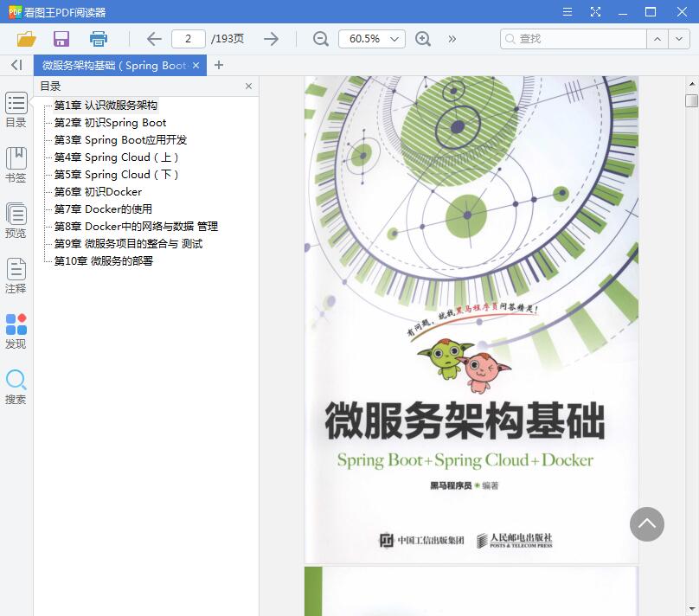Open the 预览 page preview sidebar panel
699x616 pixels.
pyautogui.click(x=16, y=221)
